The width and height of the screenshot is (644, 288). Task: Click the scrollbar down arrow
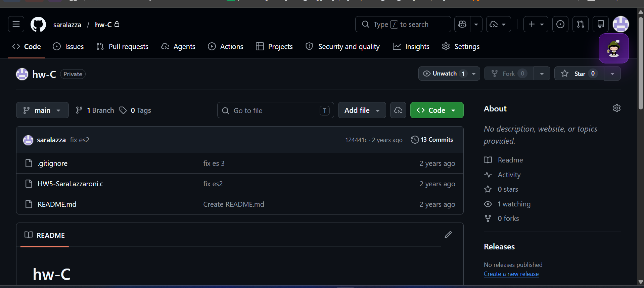tap(641, 282)
